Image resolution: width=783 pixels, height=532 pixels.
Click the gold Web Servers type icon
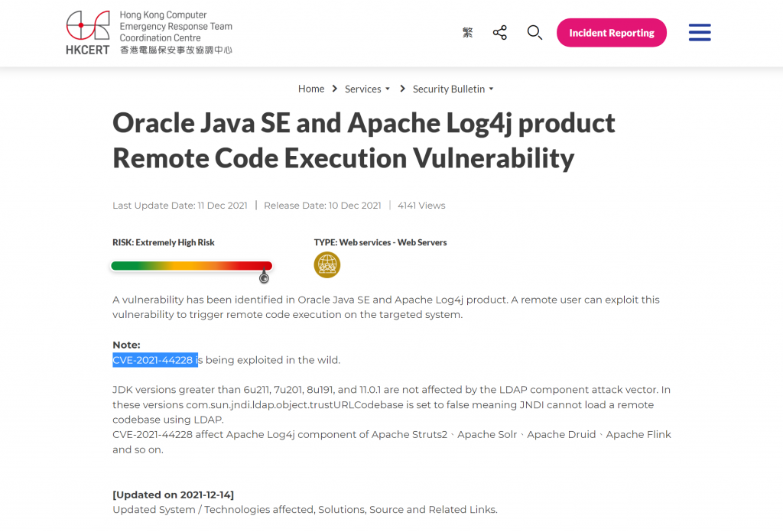(x=327, y=265)
